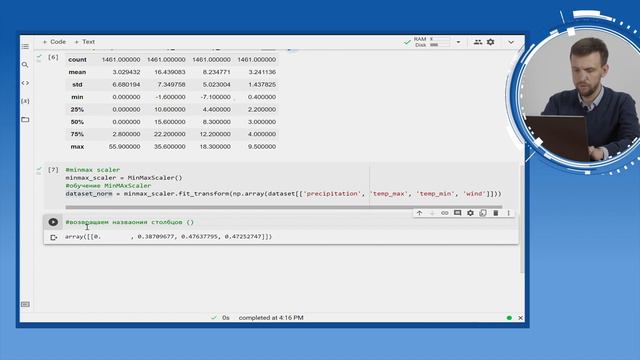The image size is (640, 360).
Task: Move cell up with the arrow icon
Action: click(x=419, y=213)
